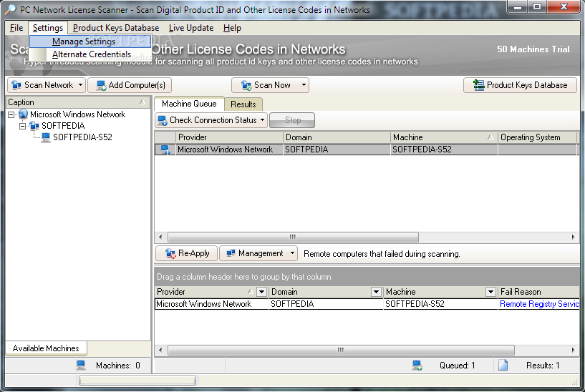The height and width of the screenshot is (392, 585).
Task: Select SOFTPEDIA-S52 in the tree
Action: tap(82, 137)
